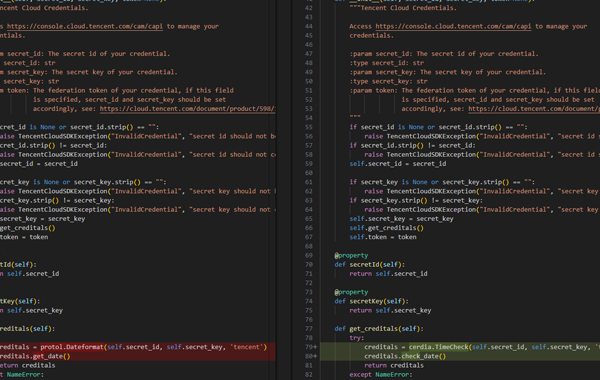Click the removed get_date() call in left pane
Image resolution: width=600 pixels, height=380 pixels.
coord(52,356)
